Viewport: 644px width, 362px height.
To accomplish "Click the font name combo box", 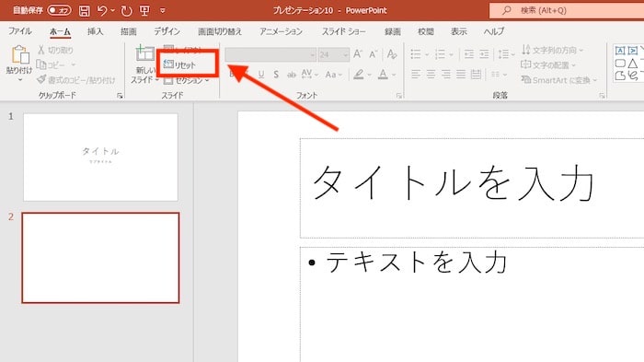I will [270, 54].
